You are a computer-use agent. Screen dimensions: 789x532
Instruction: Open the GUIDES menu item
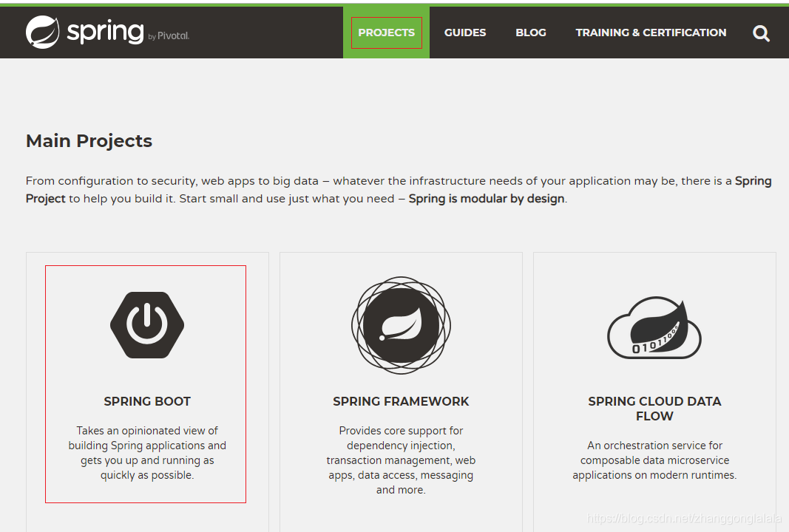(x=465, y=33)
